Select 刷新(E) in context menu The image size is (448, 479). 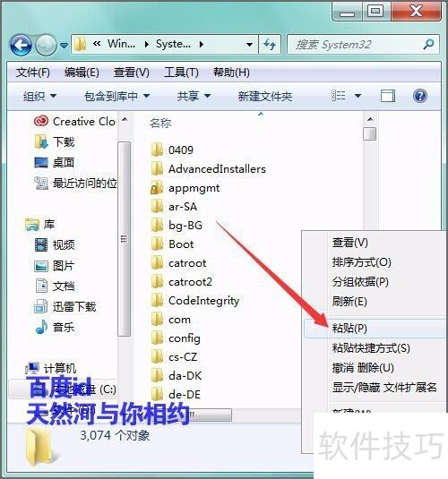click(349, 302)
